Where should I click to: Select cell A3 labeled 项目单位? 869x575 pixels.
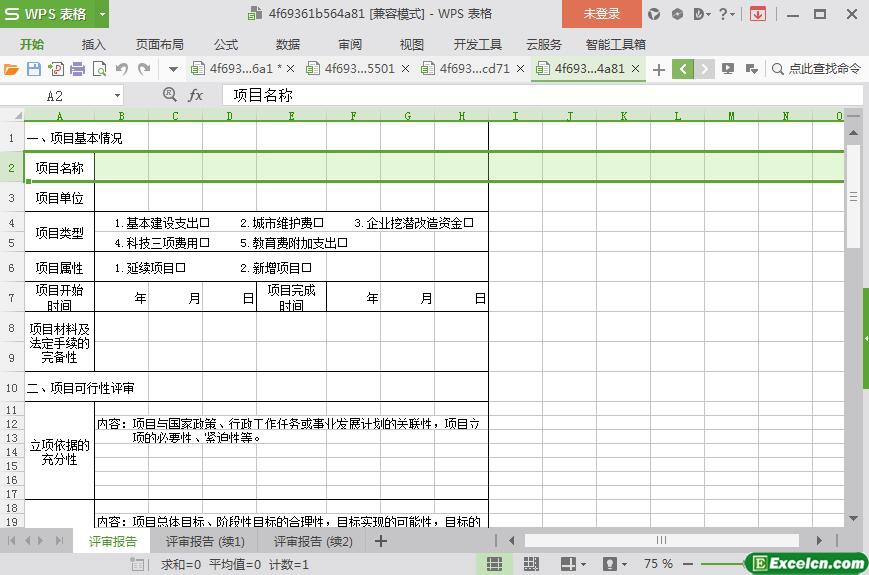[x=59, y=198]
